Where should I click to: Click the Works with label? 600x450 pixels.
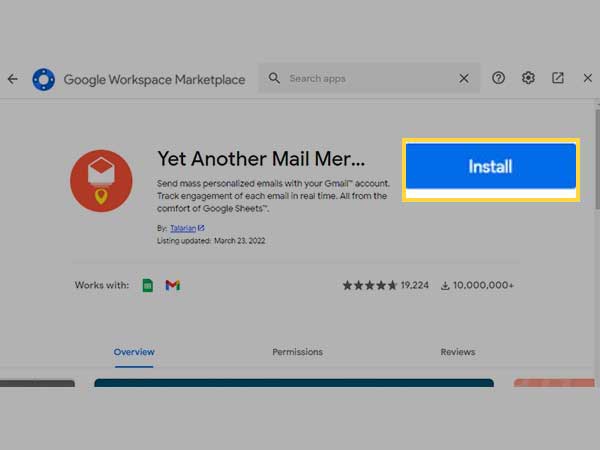click(102, 285)
